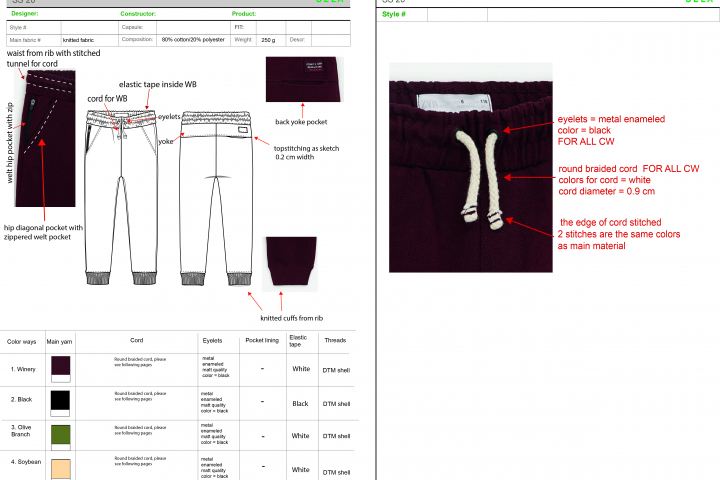Select 'topstitching as sketch 0.2 cm width' note
The width and height of the screenshot is (720, 480).
(306, 152)
